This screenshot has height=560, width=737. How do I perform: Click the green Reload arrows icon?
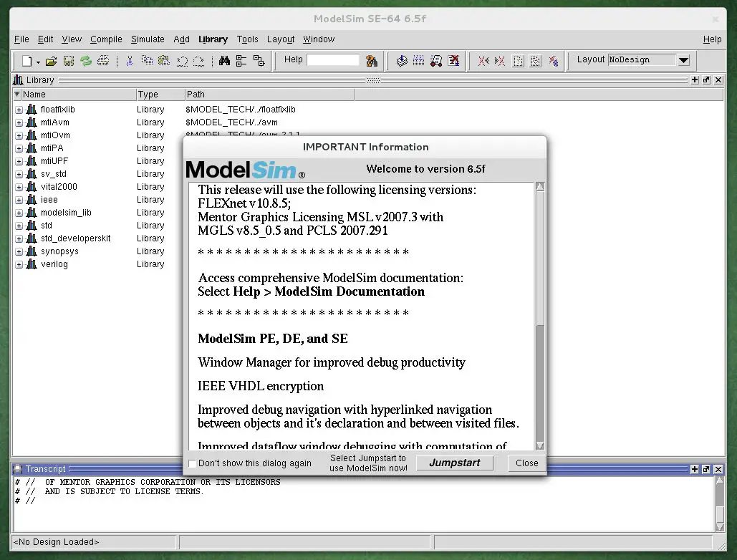(85, 61)
